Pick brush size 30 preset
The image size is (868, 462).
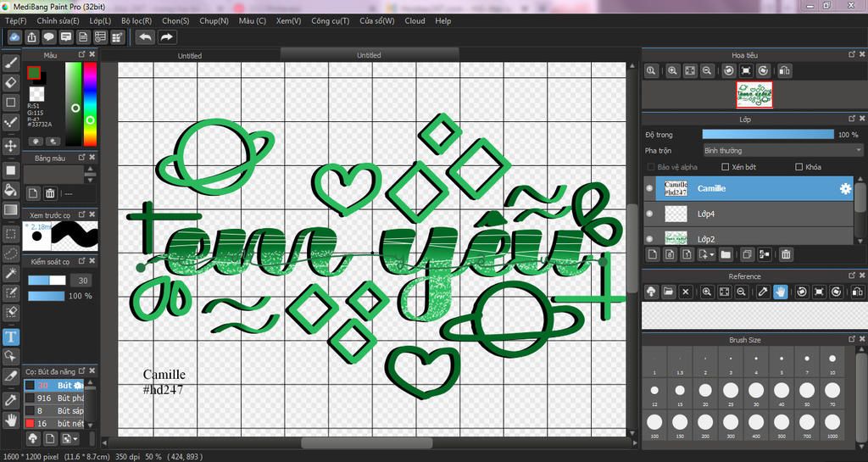(755, 393)
